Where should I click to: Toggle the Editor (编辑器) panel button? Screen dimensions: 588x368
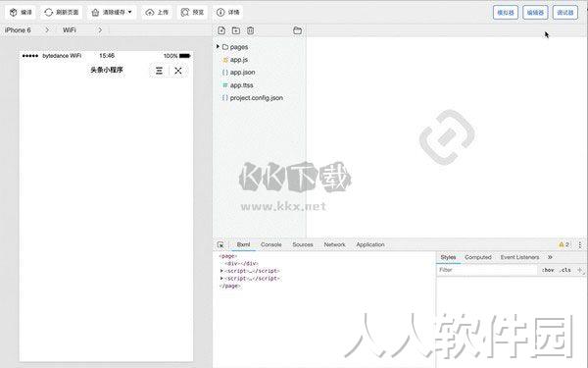coord(535,13)
